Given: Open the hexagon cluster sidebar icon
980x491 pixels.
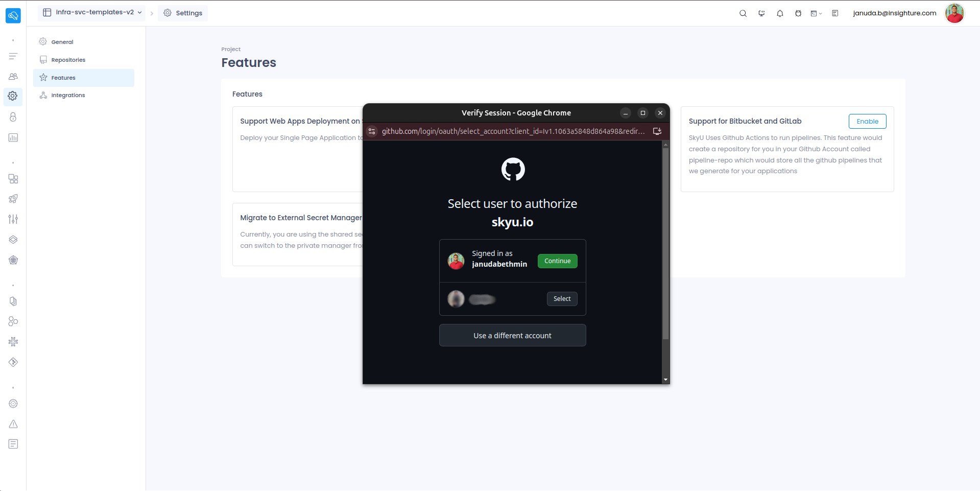Looking at the screenshot, I should (x=13, y=321).
